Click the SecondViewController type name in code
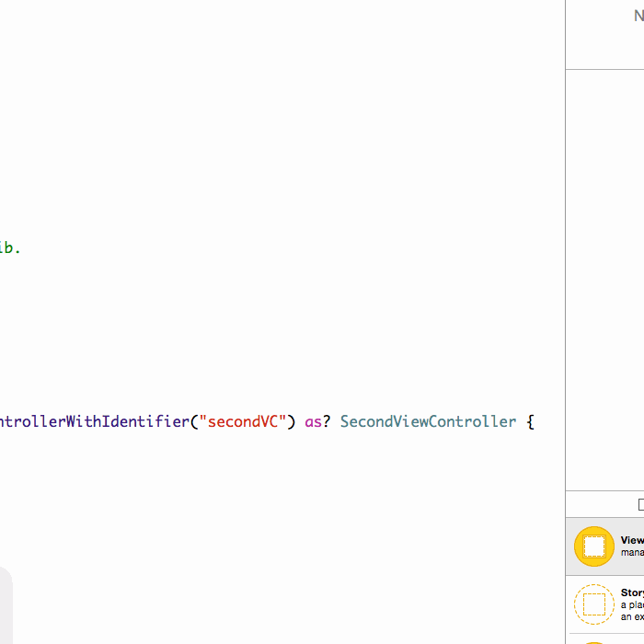 pyautogui.click(x=428, y=421)
